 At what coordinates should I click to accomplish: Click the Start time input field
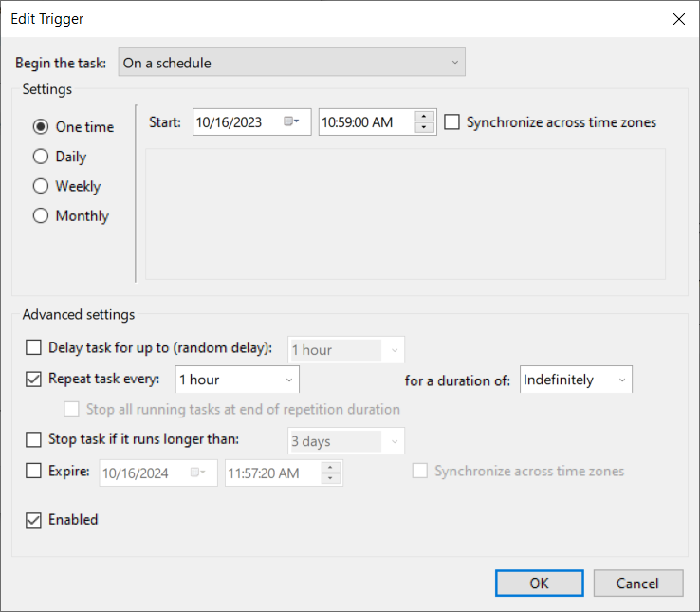[365, 121]
